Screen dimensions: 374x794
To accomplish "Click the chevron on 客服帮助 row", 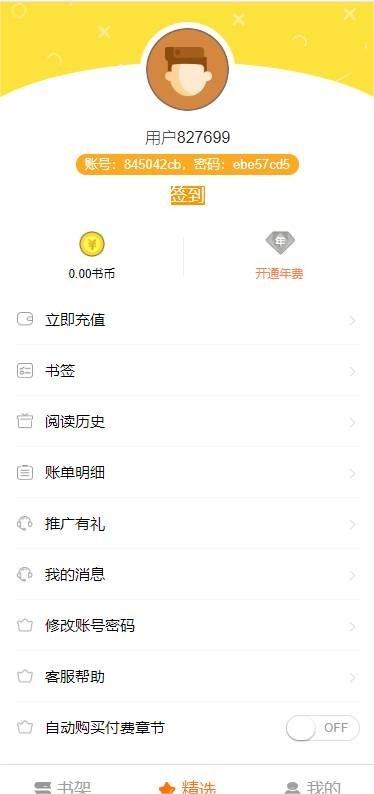I will click(x=352, y=678).
